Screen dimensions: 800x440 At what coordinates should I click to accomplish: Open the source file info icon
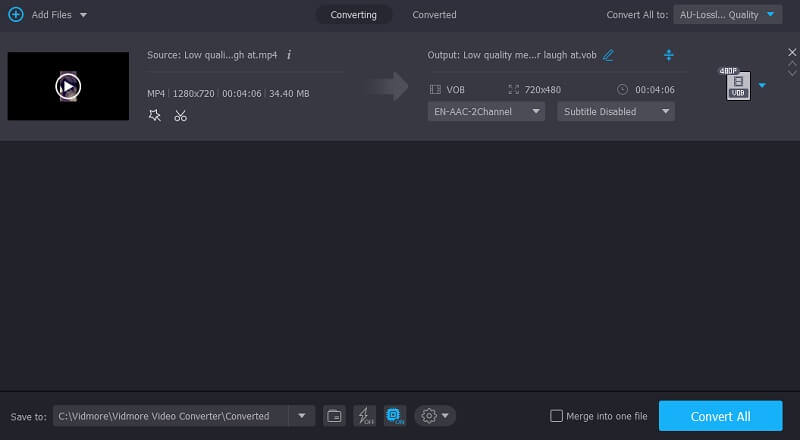pos(289,54)
